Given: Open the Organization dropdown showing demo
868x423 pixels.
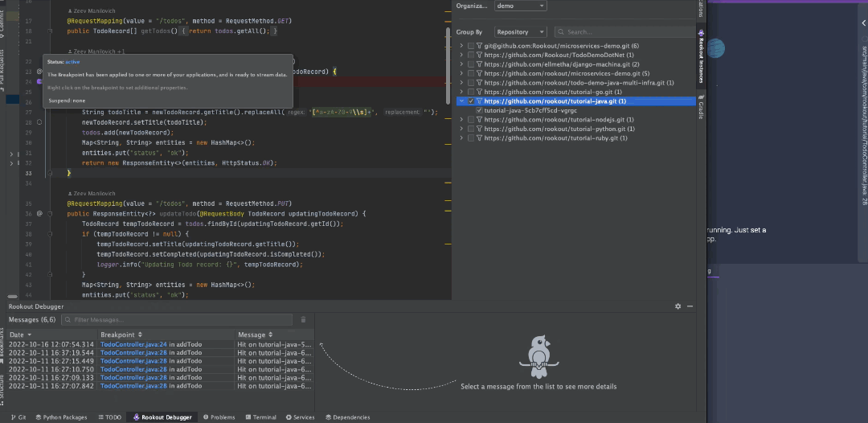Looking at the screenshot, I should click(x=520, y=6).
